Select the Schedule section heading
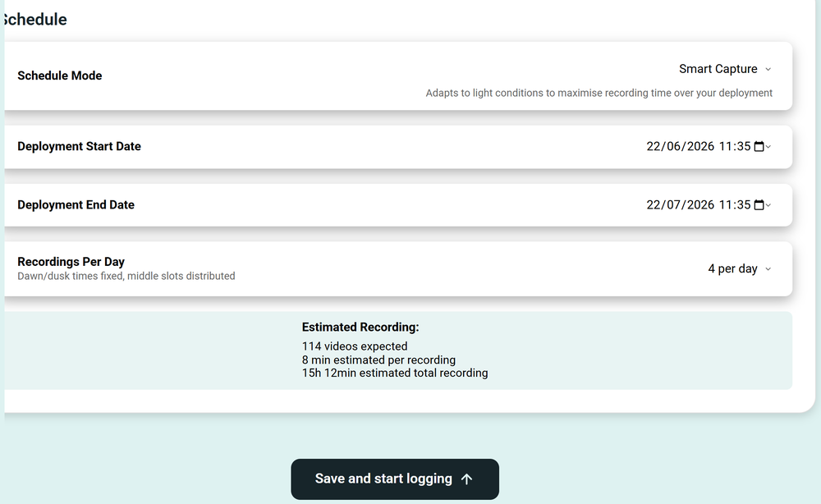The image size is (821, 504). tap(34, 20)
